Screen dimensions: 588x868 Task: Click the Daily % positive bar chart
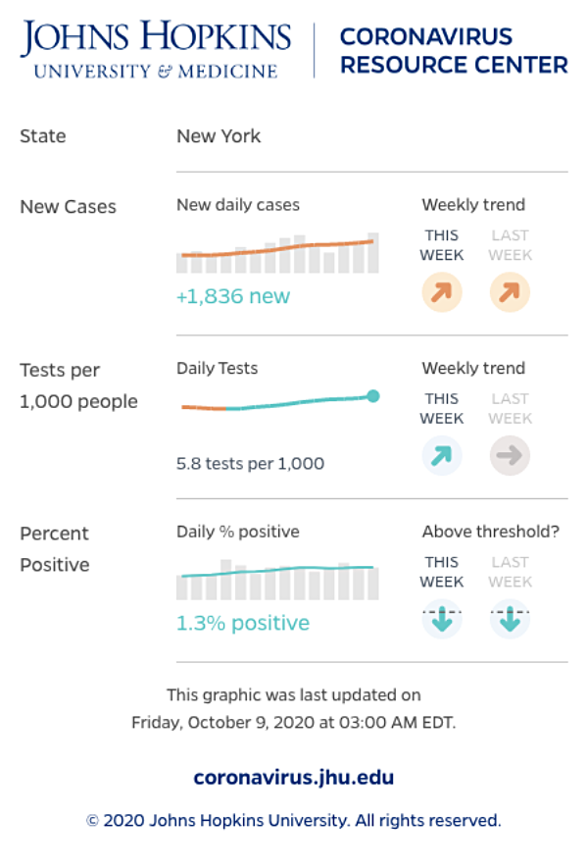pyautogui.click(x=277, y=580)
